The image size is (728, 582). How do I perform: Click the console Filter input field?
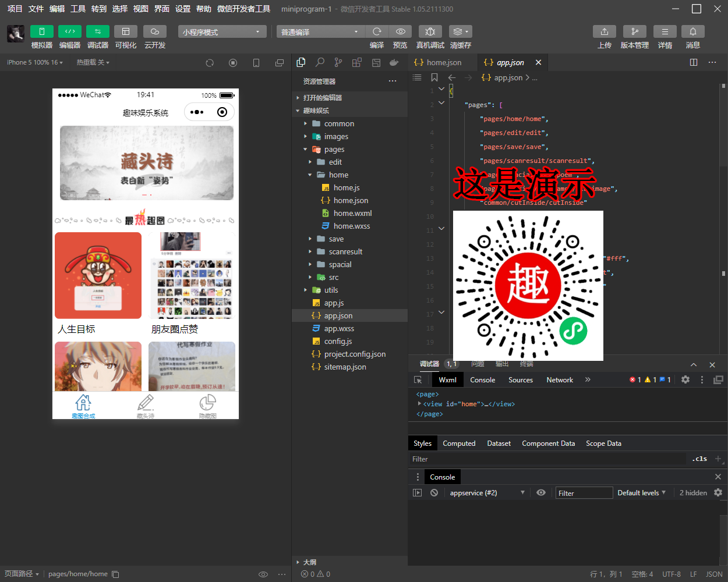pyautogui.click(x=584, y=493)
